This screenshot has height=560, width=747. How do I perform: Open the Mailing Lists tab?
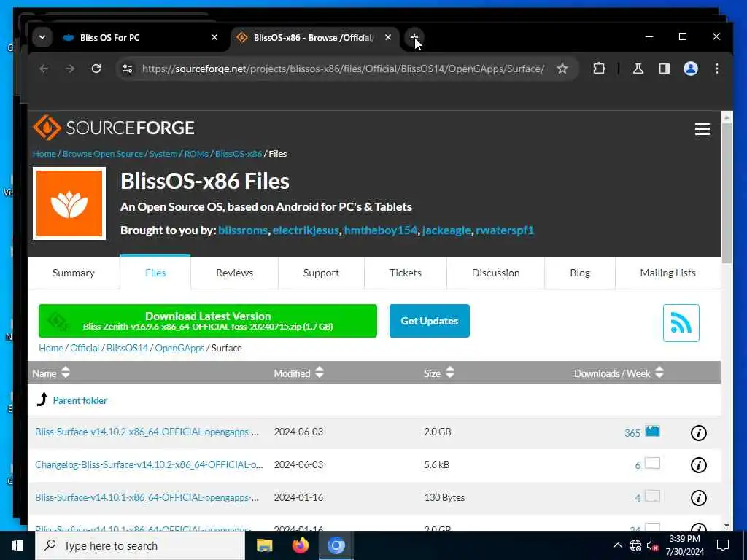(668, 273)
